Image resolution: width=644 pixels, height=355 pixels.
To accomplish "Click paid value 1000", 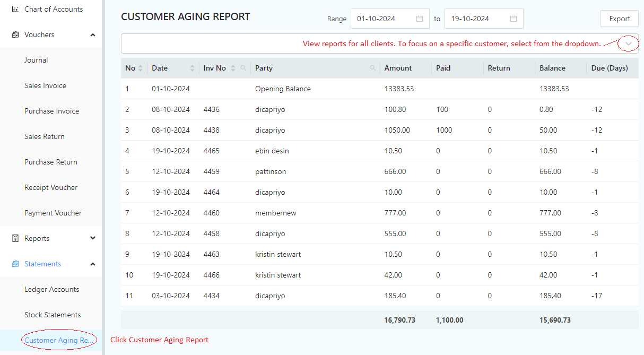I will (444, 130).
